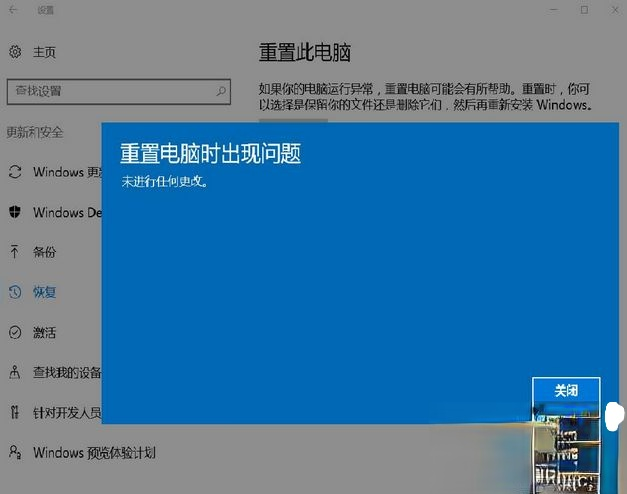Maximize the Settings window

584,10
